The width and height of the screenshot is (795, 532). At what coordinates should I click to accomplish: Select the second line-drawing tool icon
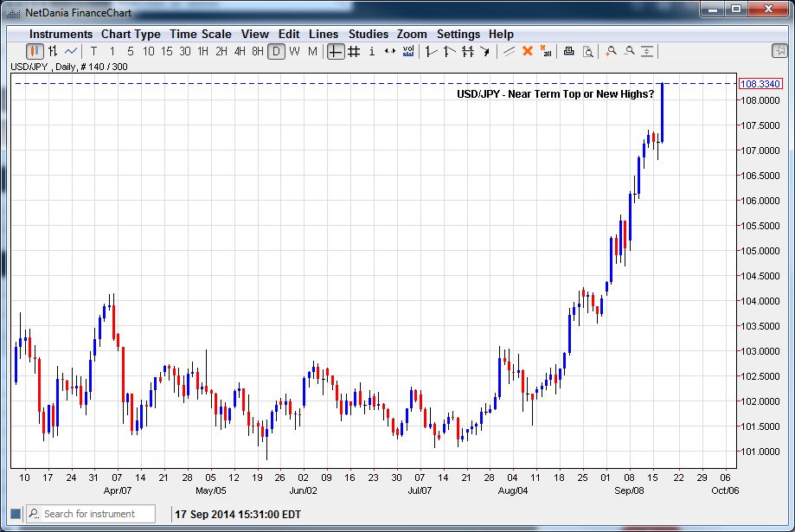450,51
